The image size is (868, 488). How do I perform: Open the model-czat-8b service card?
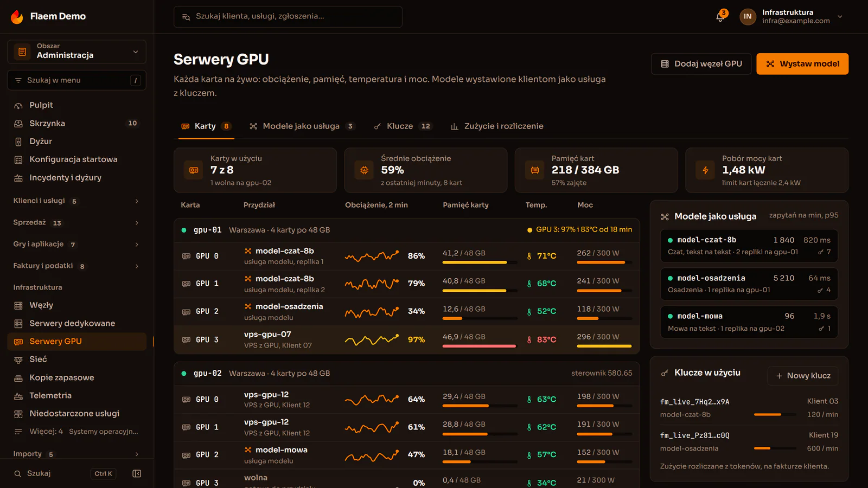[x=749, y=246]
